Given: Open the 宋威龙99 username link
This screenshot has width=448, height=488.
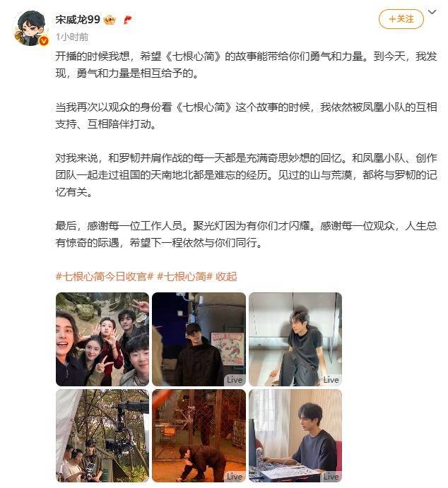Looking at the screenshot, I should (x=78, y=20).
